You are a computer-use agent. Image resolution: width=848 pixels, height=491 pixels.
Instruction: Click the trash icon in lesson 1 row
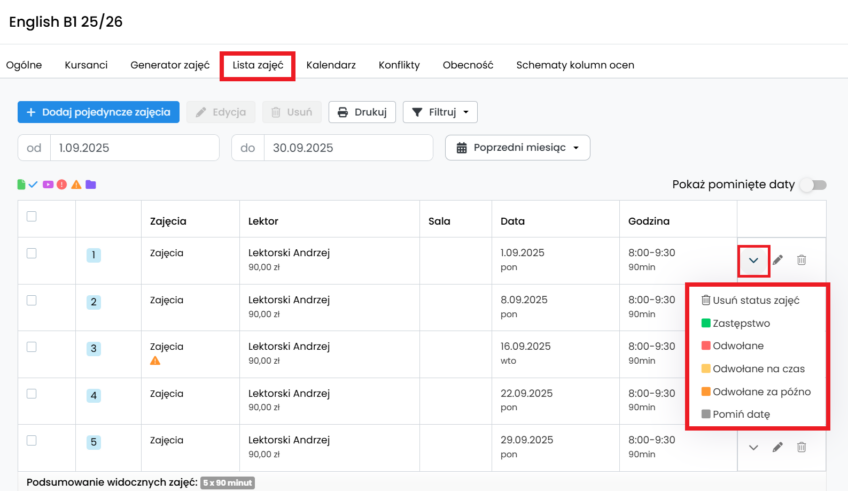pos(801,260)
